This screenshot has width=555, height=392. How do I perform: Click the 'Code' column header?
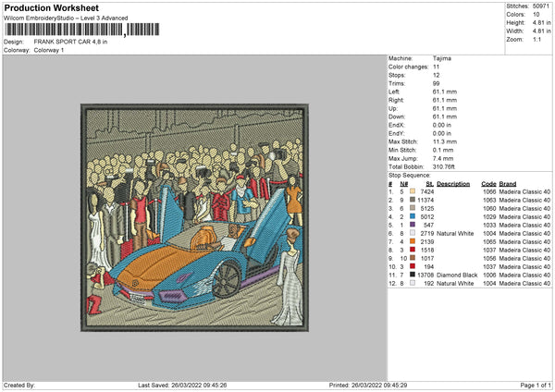click(x=488, y=184)
